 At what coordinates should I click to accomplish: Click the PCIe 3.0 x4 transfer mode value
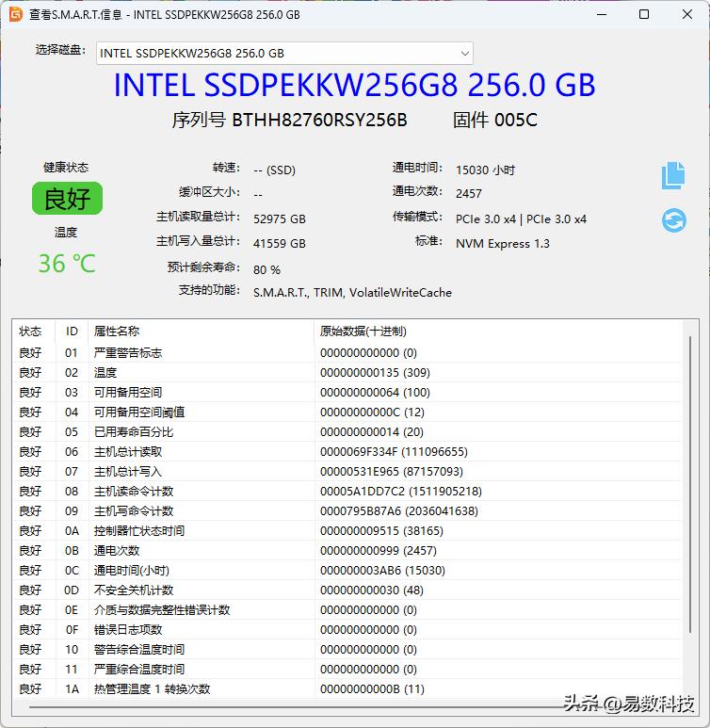pyautogui.click(x=521, y=218)
